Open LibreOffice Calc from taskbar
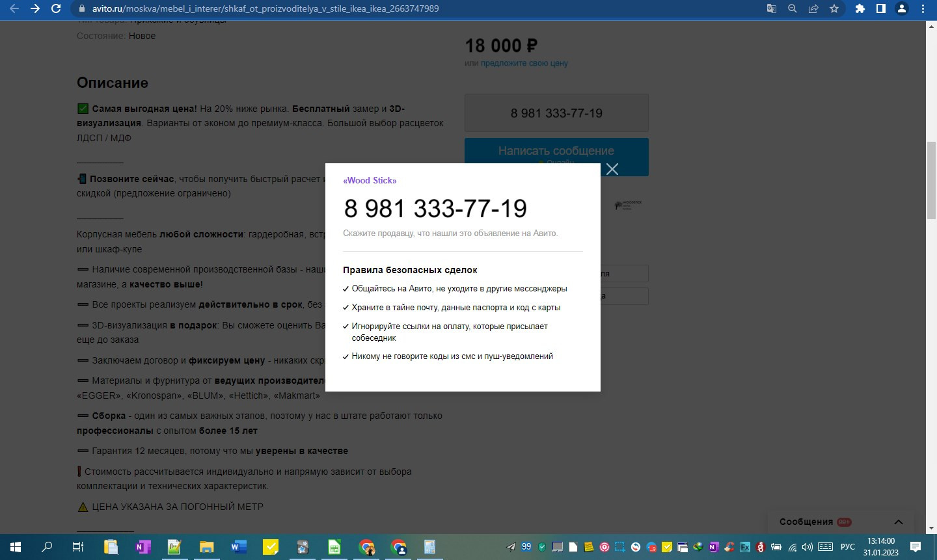The height and width of the screenshot is (560, 937). 334,547
